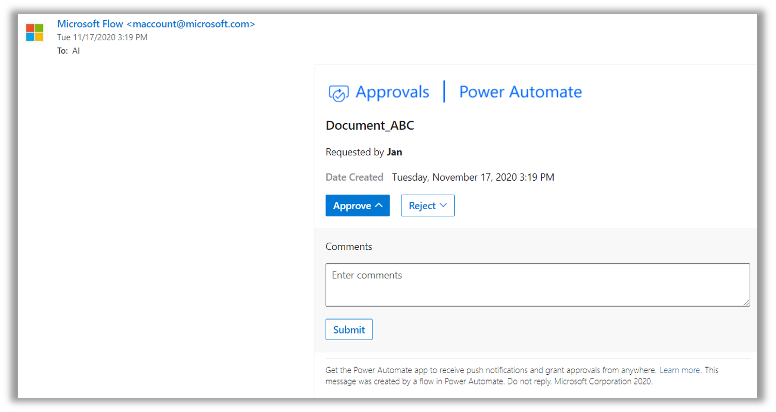Focus the Enter comments text box
Viewport: 776px width, 412px height.
(x=537, y=285)
